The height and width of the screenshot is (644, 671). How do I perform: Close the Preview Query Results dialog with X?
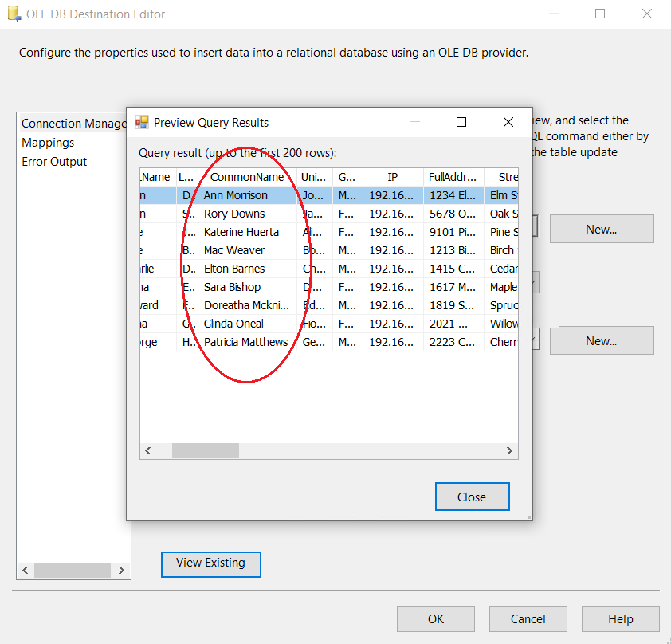pyautogui.click(x=508, y=122)
